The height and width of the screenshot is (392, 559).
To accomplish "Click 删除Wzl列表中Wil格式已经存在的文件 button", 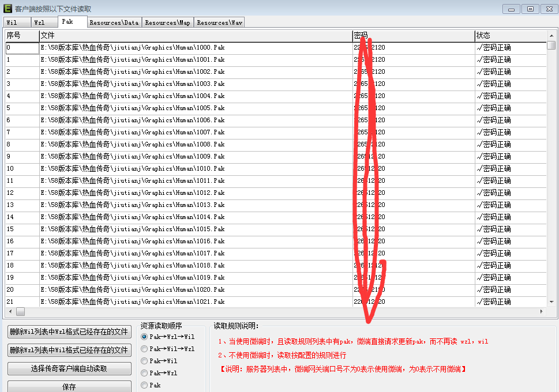I will coord(69,350).
